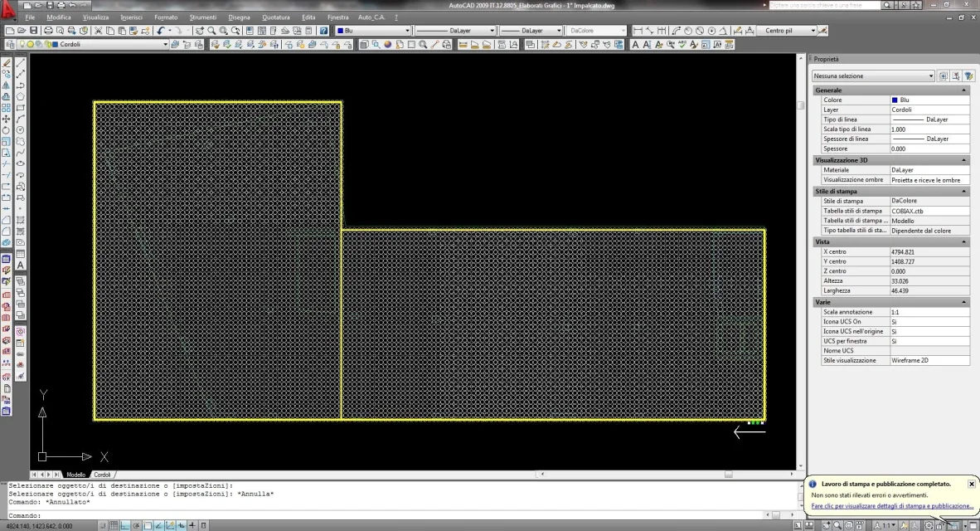Click the 3D sphere render icon

click(387, 45)
